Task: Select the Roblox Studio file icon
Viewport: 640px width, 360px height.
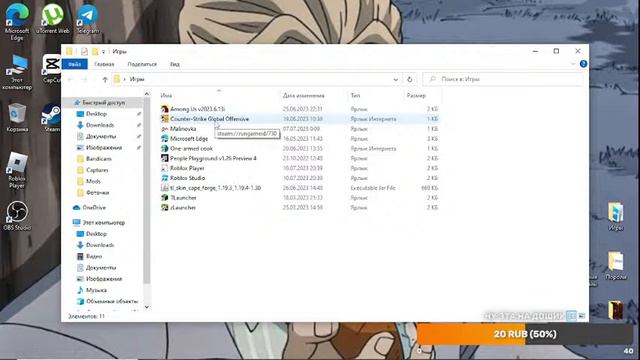Action: (164, 178)
